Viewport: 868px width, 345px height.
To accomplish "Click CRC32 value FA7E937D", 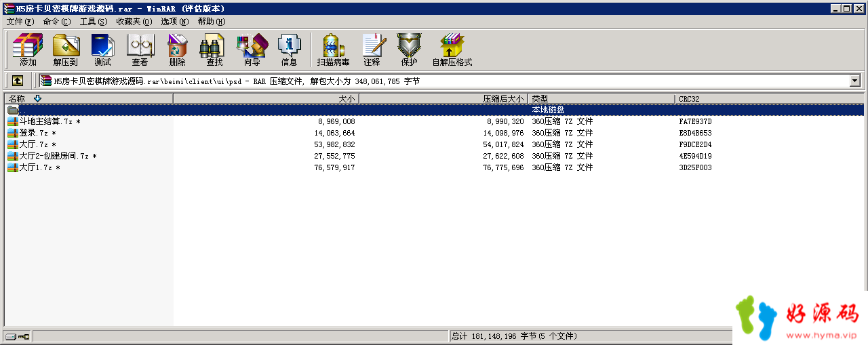I will (695, 121).
